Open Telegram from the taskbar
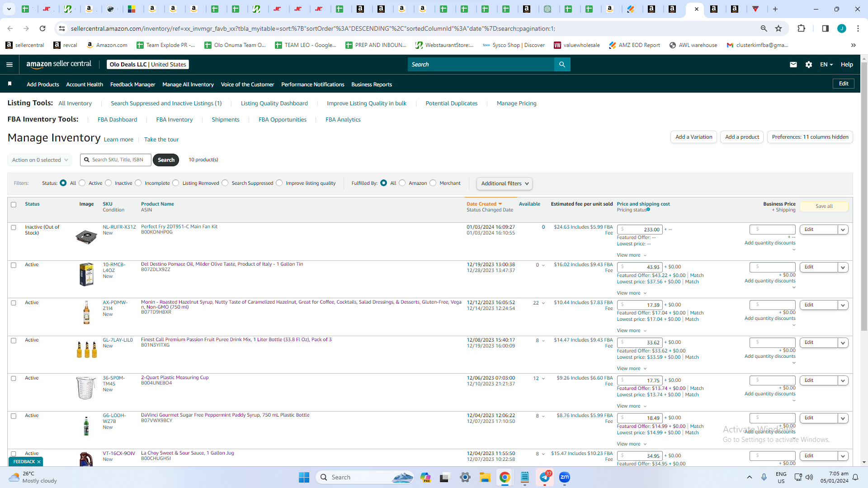 [545, 477]
